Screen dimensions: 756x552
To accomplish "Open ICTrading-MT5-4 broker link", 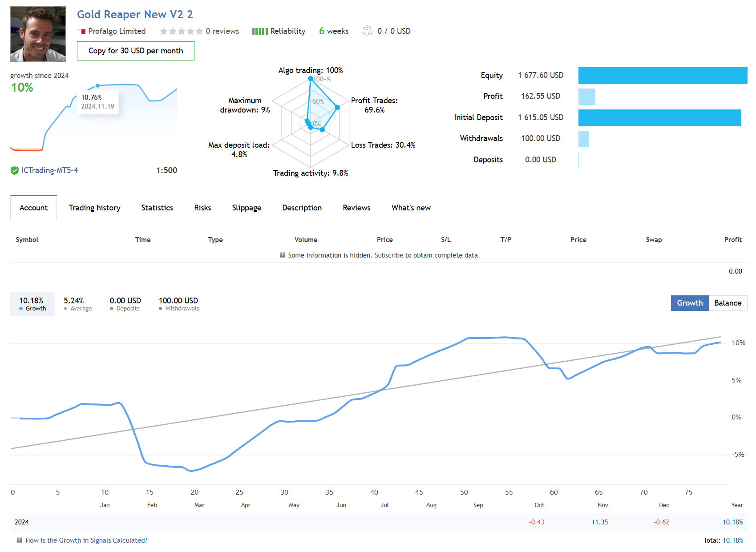I will click(49, 170).
